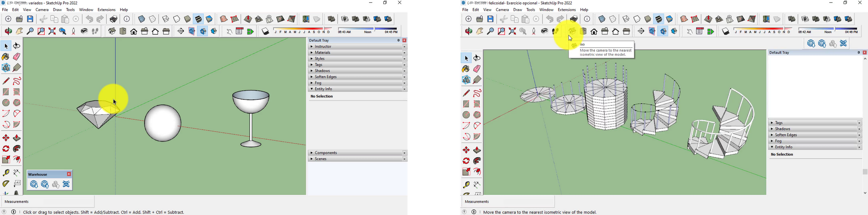The height and width of the screenshot is (215, 868).
Task: Pick the Paint Bucket tool in the Helicoidal window
Action: coord(466,69)
